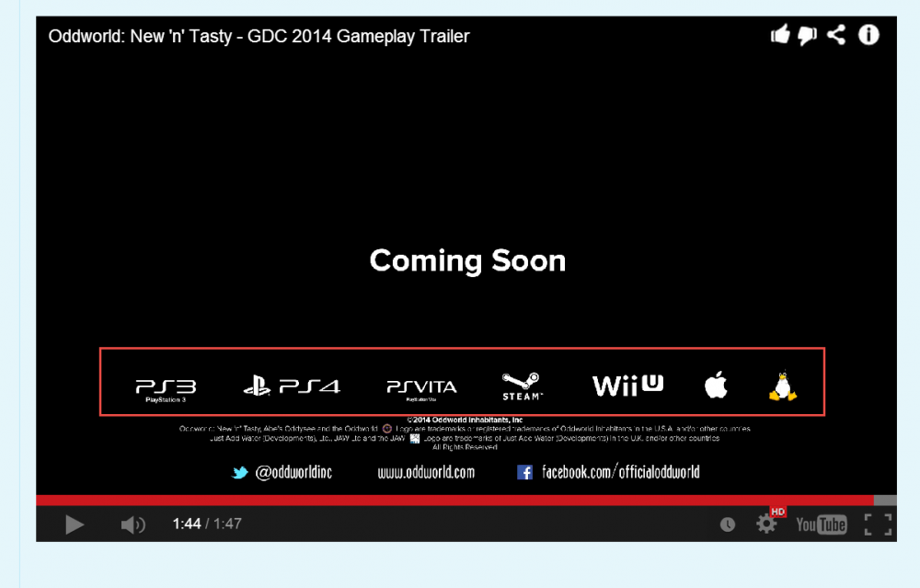Click the HD quality badge

coord(778,512)
